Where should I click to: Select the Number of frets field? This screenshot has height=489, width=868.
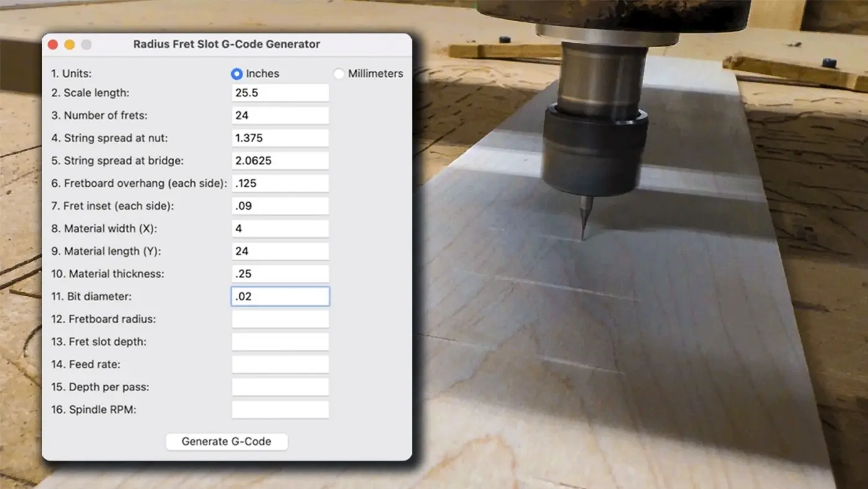(280, 115)
